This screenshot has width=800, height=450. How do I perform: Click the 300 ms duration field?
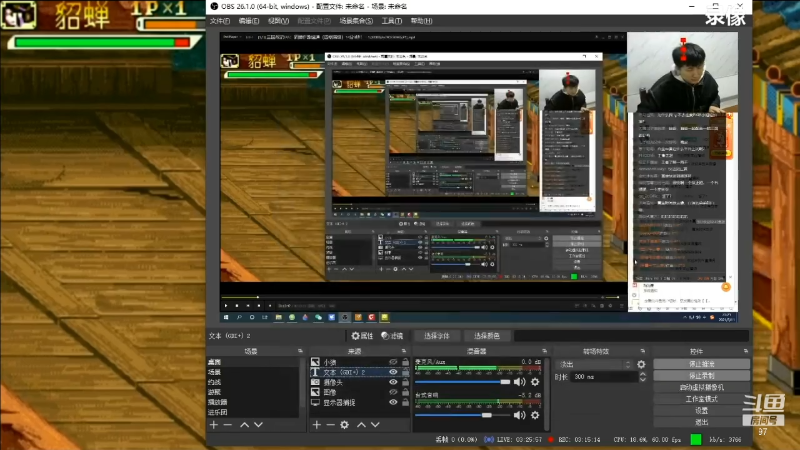pyautogui.click(x=604, y=377)
